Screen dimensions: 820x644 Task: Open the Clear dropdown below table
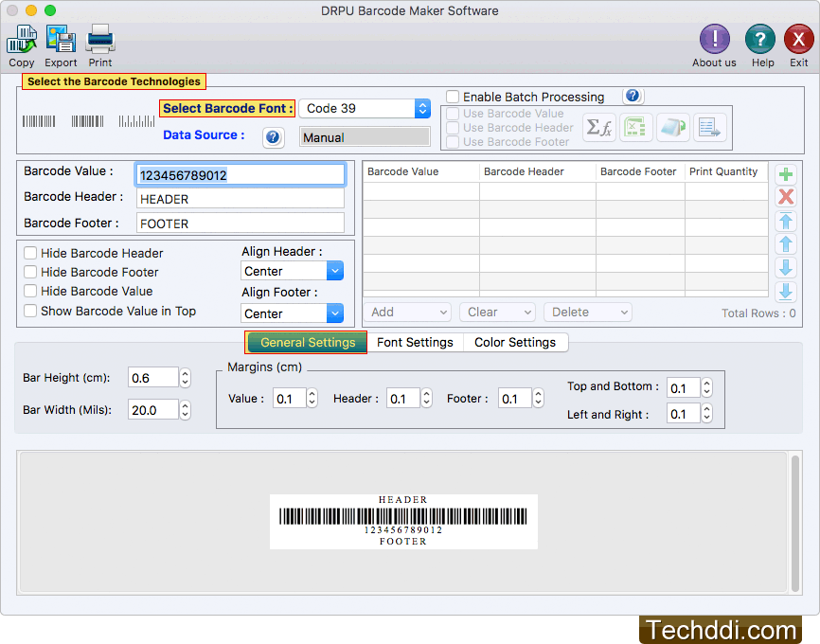pyautogui.click(x=498, y=313)
